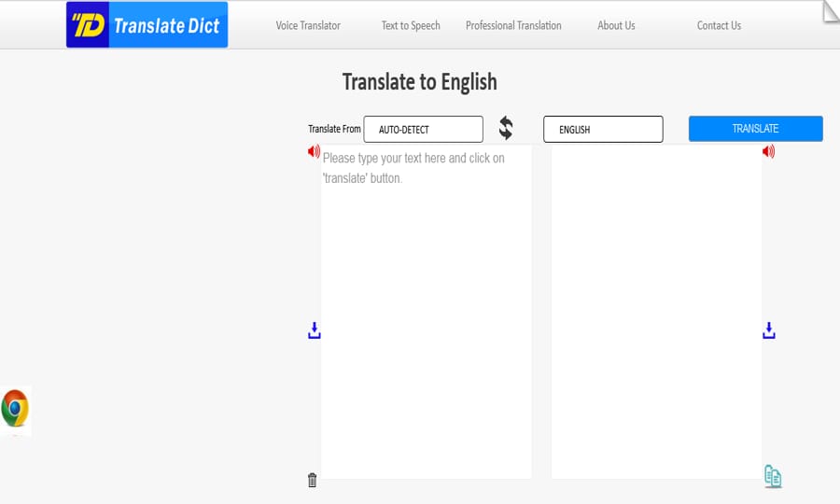This screenshot has height=504, width=840.
Task: Click inside the source text input area
Action: tap(427, 312)
